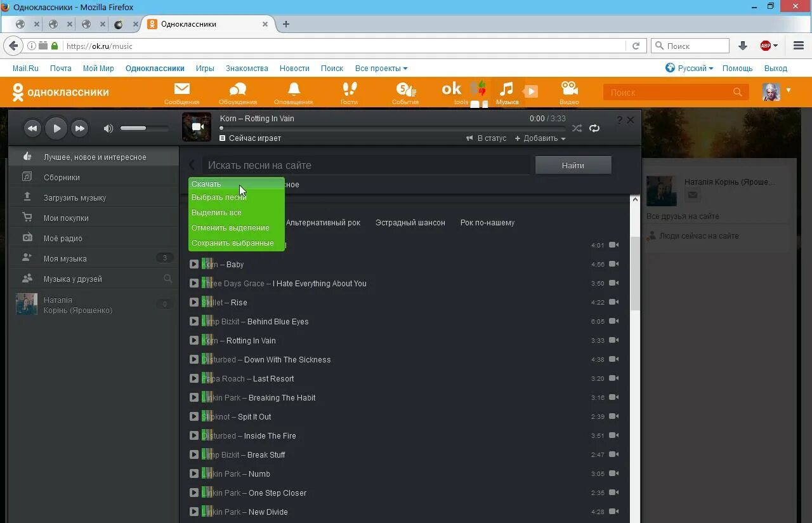
Task: Toggle shuffle playback mode
Action: [577, 128]
